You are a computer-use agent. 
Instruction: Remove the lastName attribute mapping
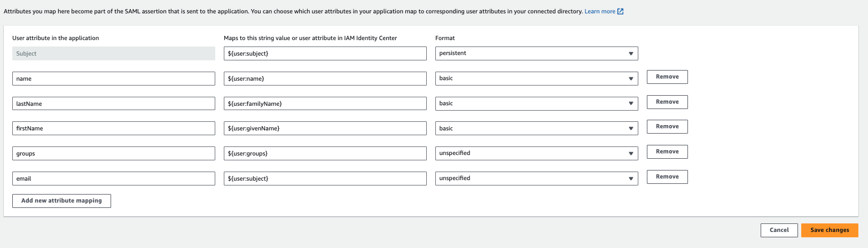coord(667,102)
